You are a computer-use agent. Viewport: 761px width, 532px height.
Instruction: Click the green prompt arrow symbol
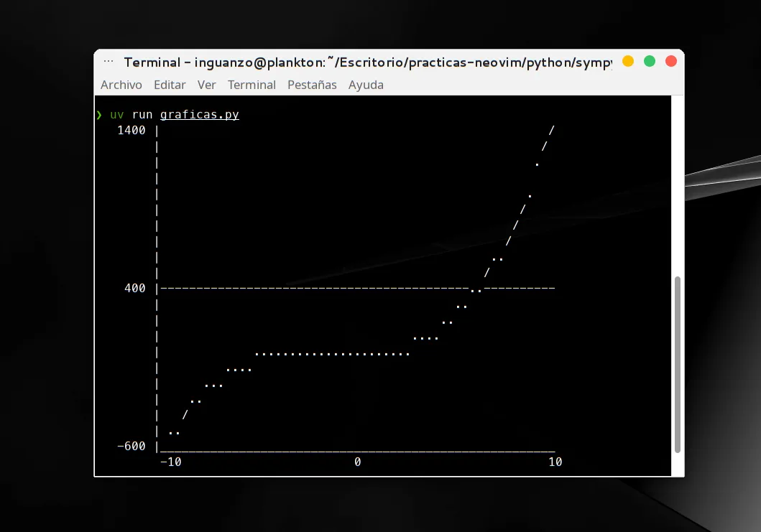tap(99, 114)
